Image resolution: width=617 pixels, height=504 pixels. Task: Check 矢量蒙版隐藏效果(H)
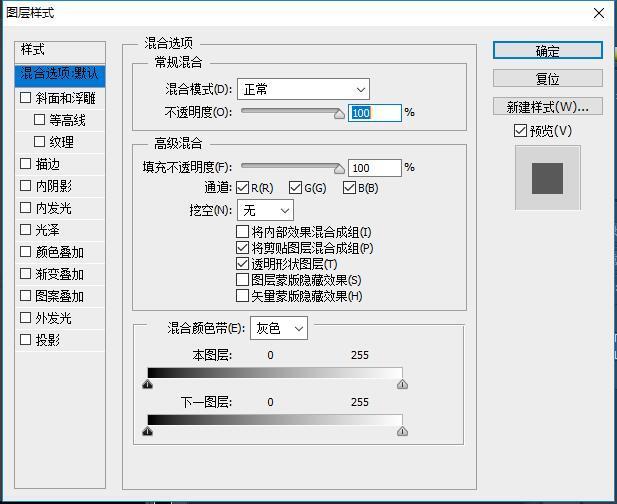(x=242, y=296)
